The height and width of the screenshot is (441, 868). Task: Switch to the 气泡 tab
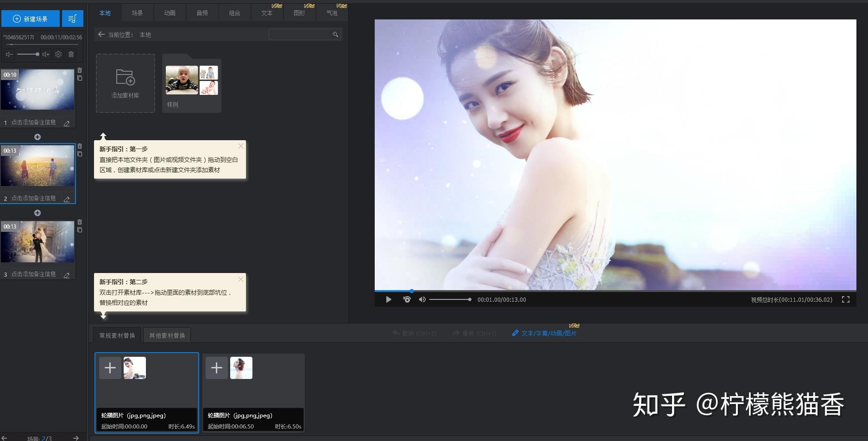pyautogui.click(x=332, y=13)
